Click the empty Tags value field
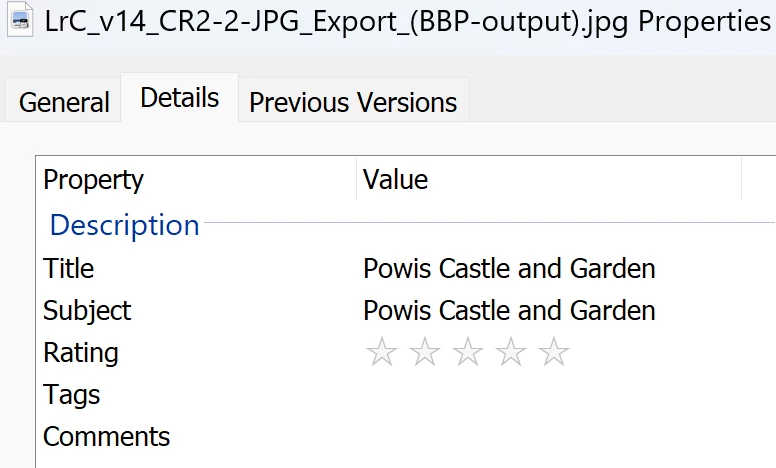776x468 pixels. tap(509, 395)
